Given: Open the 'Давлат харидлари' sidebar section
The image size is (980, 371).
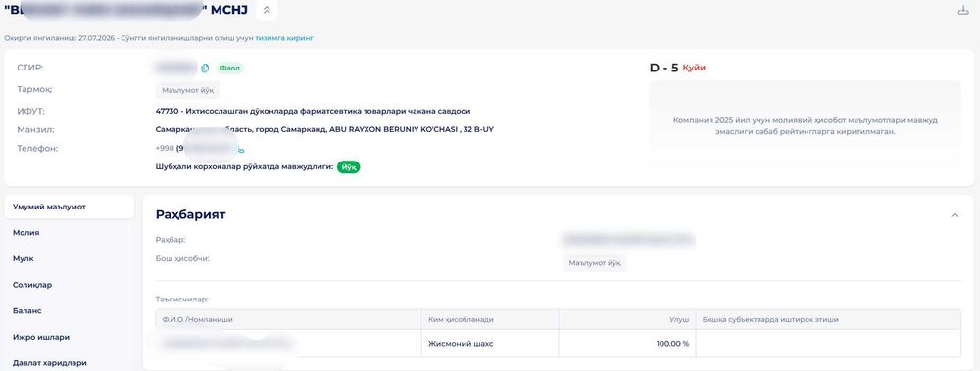Looking at the screenshot, I should (49, 362).
